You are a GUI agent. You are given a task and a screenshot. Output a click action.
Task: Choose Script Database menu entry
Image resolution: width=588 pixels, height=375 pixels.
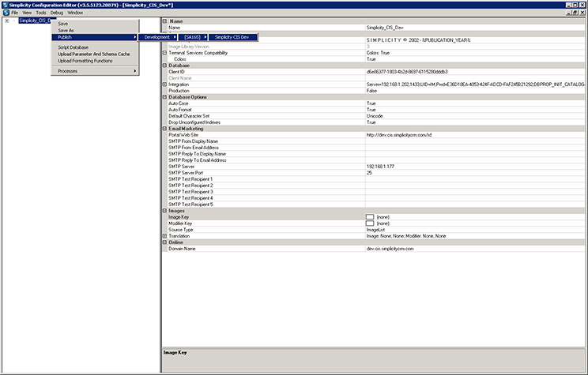tap(95, 47)
